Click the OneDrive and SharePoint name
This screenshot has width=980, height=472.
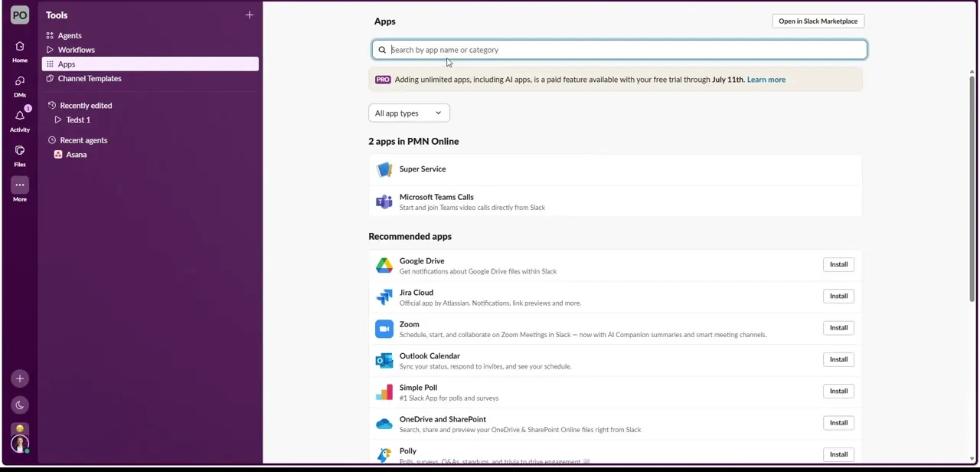[x=443, y=419]
